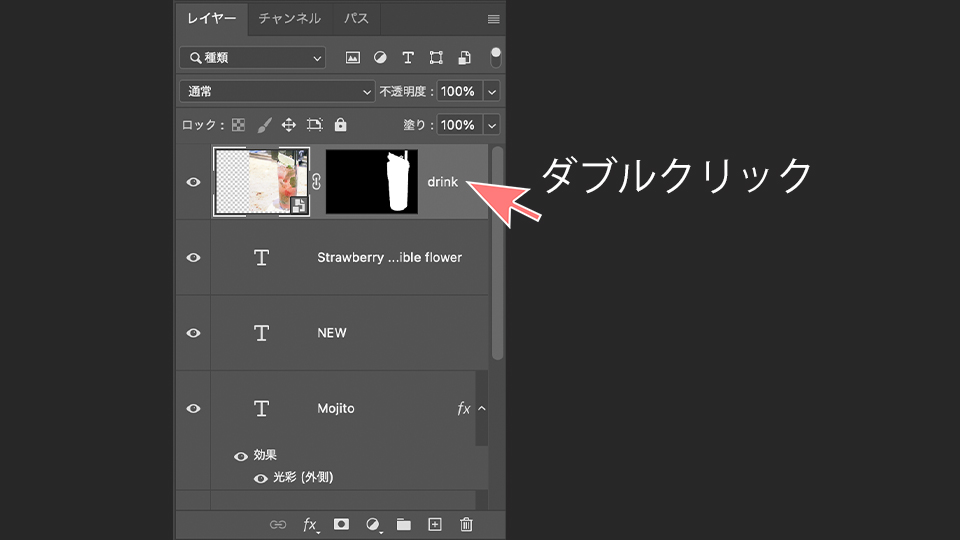This screenshot has height=540, width=960.
Task: Click the 塗り 100% value field
Action: click(x=460, y=125)
